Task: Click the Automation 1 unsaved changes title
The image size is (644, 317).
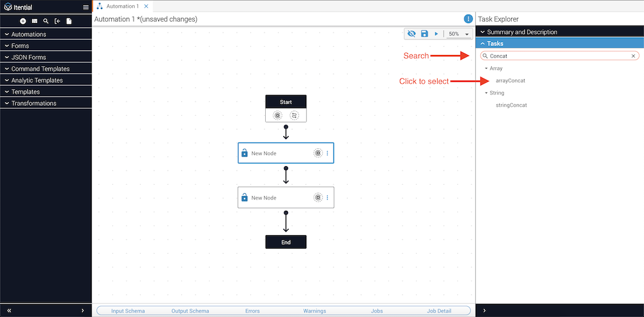Action: [x=146, y=19]
